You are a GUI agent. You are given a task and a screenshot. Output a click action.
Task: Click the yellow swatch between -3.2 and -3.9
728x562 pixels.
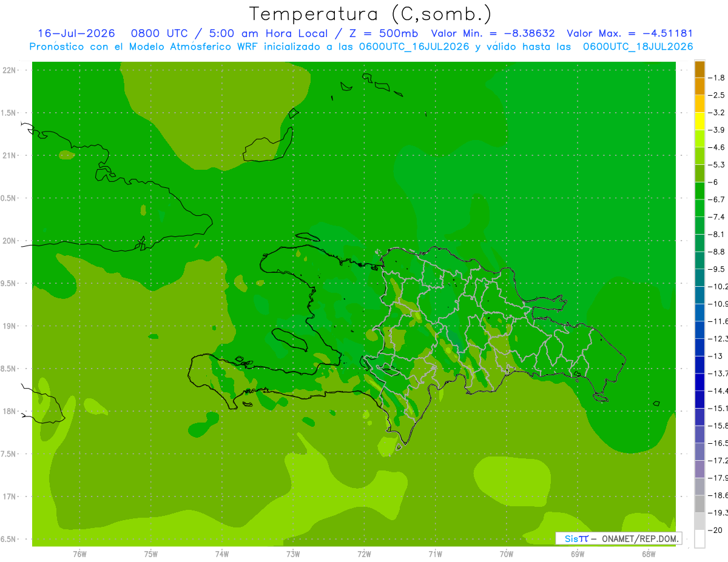699,121
